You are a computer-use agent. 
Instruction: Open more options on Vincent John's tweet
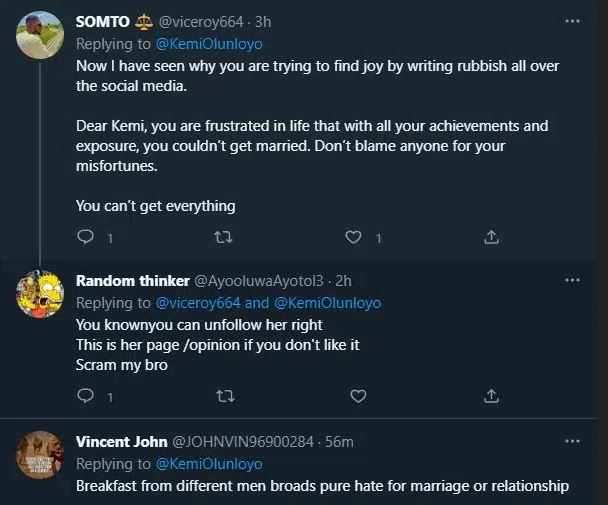572,441
